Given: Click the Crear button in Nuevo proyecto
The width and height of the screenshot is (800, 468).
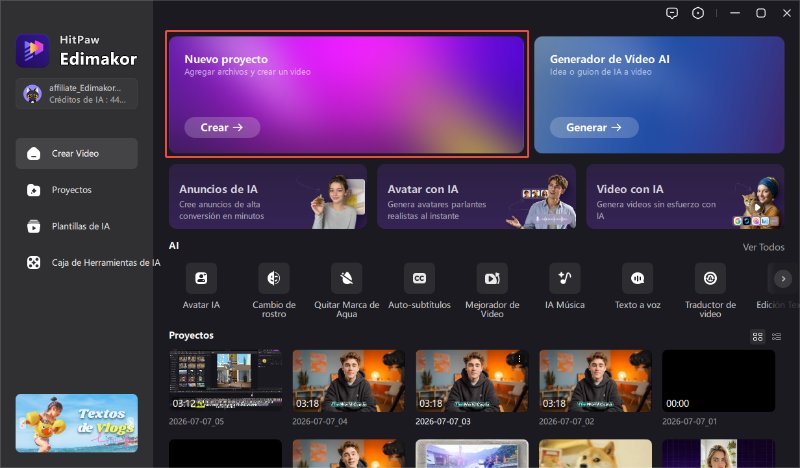Looking at the screenshot, I should click(222, 128).
